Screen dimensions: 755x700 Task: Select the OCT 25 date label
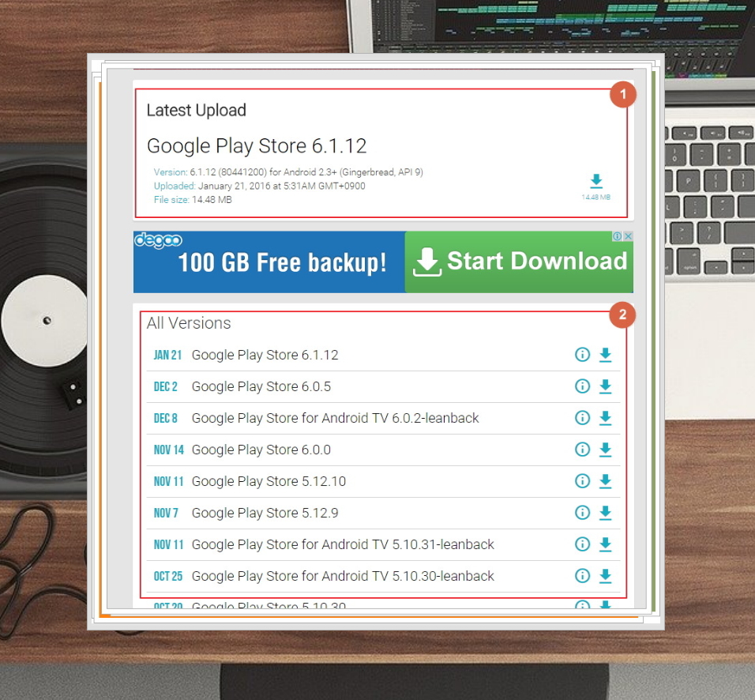click(x=168, y=576)
